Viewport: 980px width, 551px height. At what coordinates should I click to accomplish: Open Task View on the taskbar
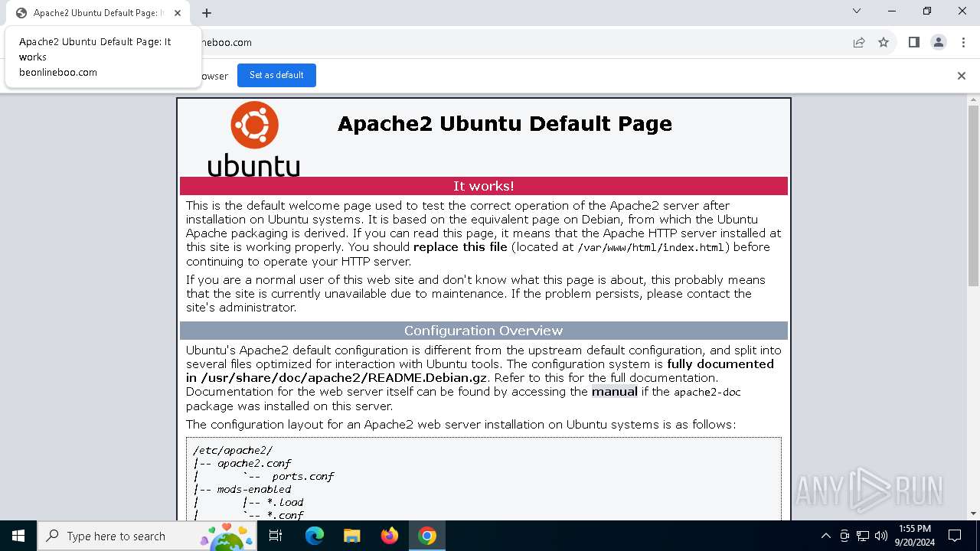pyautogui.click(x=276, y=536)
